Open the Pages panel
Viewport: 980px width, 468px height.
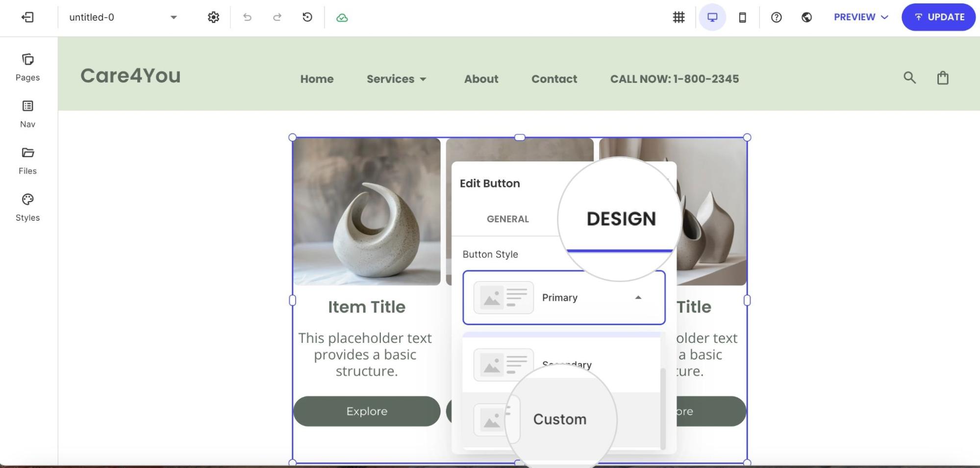[x=27, y=67]
